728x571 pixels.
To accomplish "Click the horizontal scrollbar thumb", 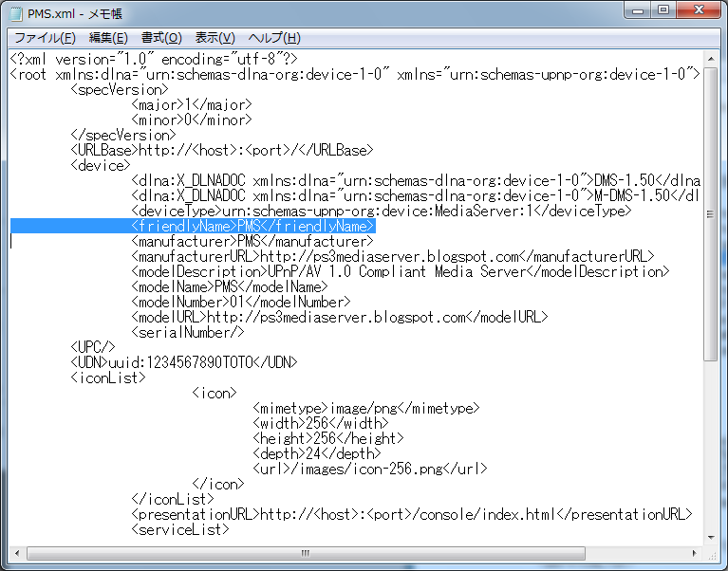I will click(x=306, y=553).
